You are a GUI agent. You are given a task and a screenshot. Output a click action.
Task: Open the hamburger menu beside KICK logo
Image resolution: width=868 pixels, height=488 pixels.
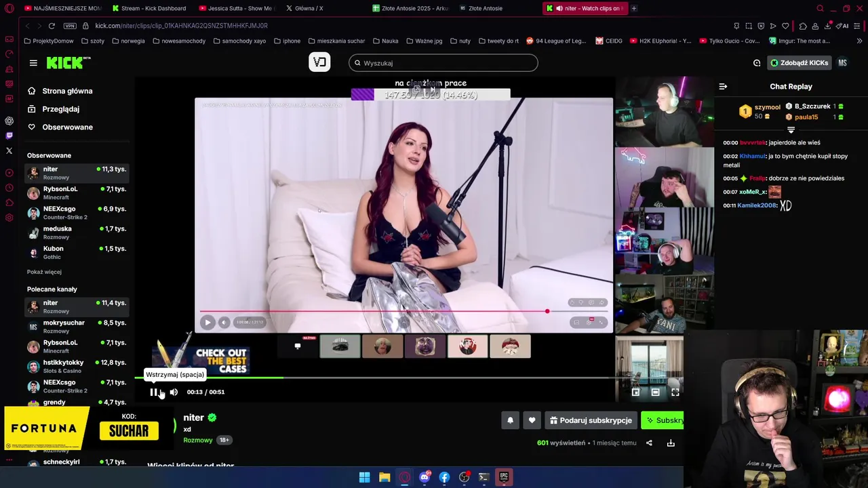click(33, 63)
